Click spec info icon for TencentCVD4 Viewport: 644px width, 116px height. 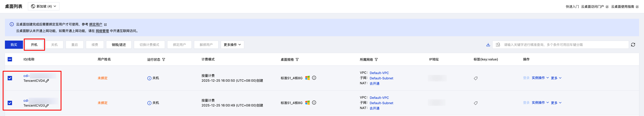coord(314,78)
